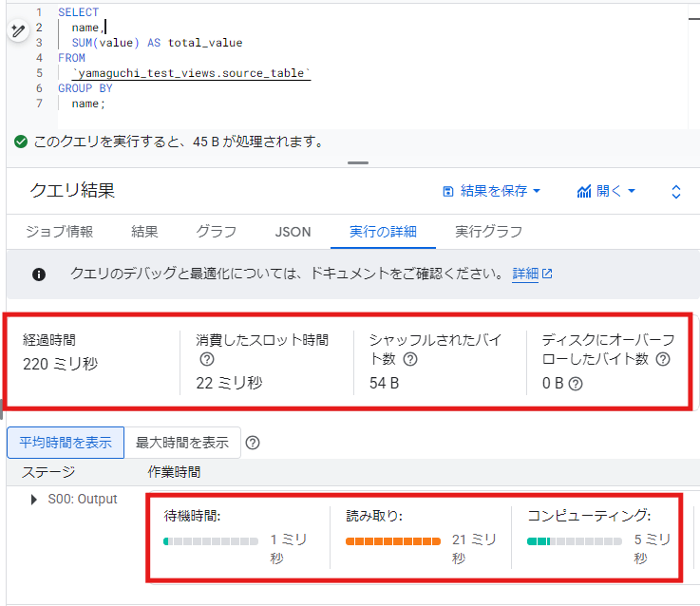Viewport: 700px width, 606px height.
Task: Click the AI magic wand editor icon
Action: [x=18, y=30]
